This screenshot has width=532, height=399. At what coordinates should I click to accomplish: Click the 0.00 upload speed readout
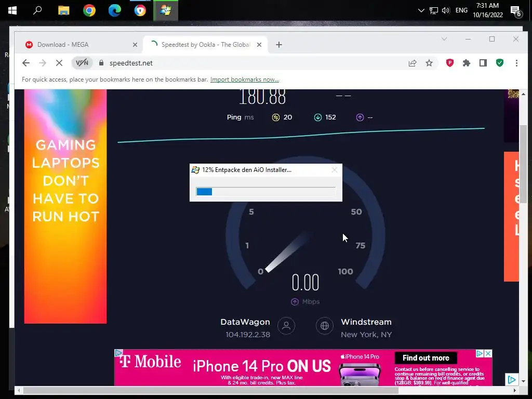(x=305, y=283)
